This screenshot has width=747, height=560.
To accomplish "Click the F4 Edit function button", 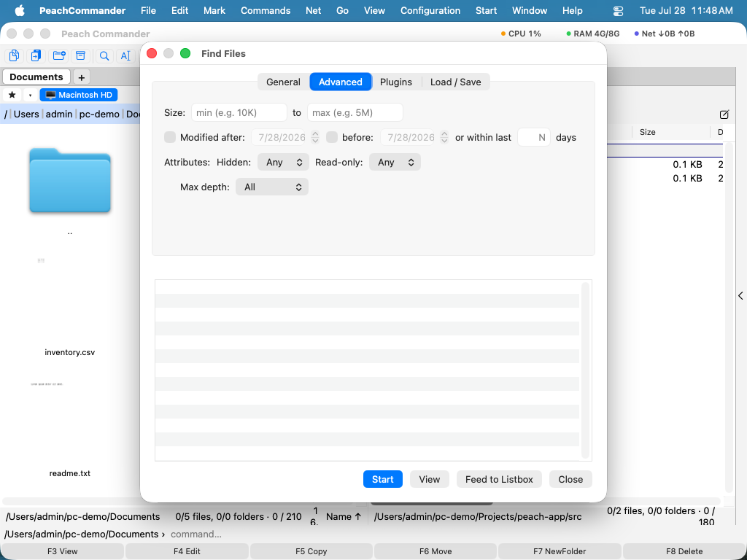I will [x=187, y=551].
